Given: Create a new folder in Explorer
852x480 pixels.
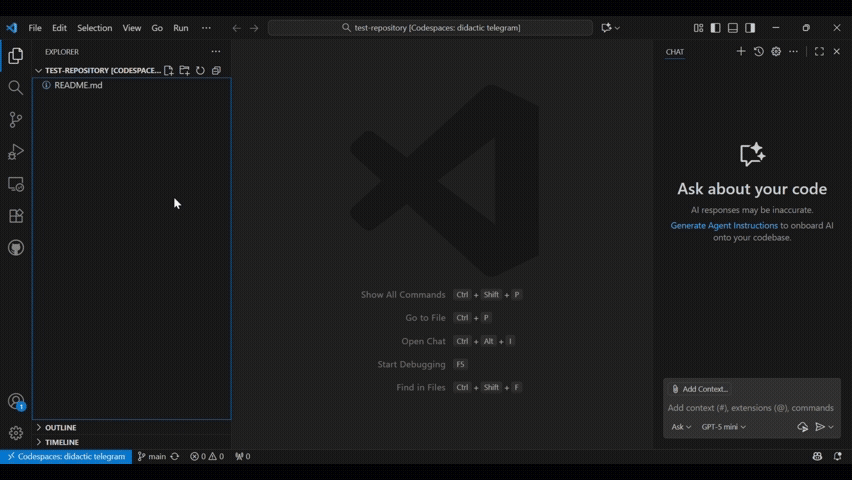Looking at the screenshot, I should [185, 70].
